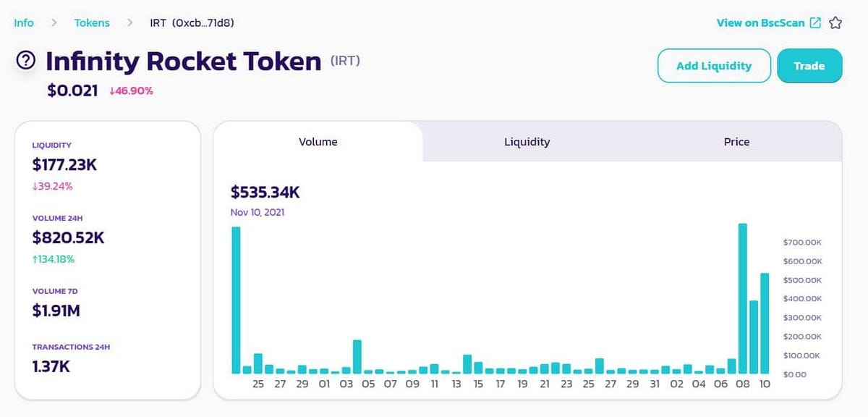Open the Tokens breadcrumb link

point(92,22)
